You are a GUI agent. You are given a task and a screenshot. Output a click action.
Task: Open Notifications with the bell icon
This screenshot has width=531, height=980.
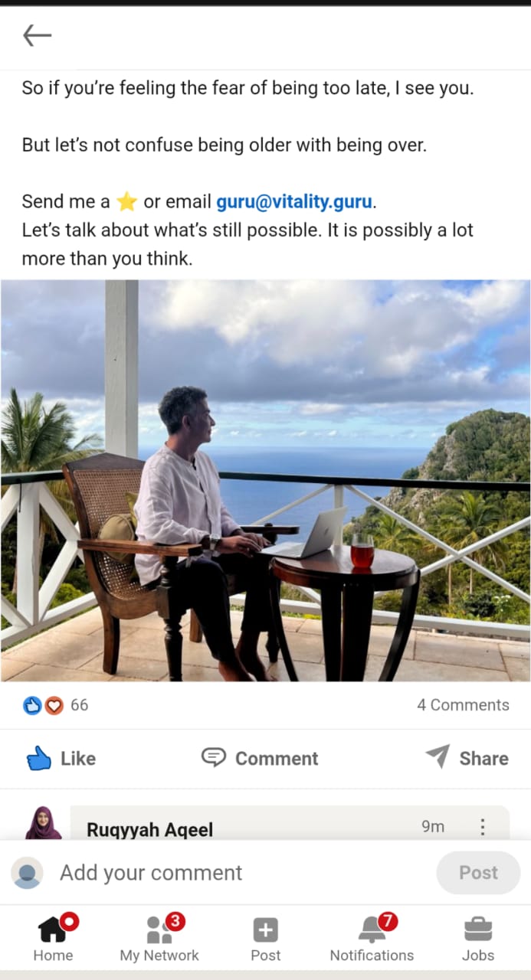(x=372, y=938)
